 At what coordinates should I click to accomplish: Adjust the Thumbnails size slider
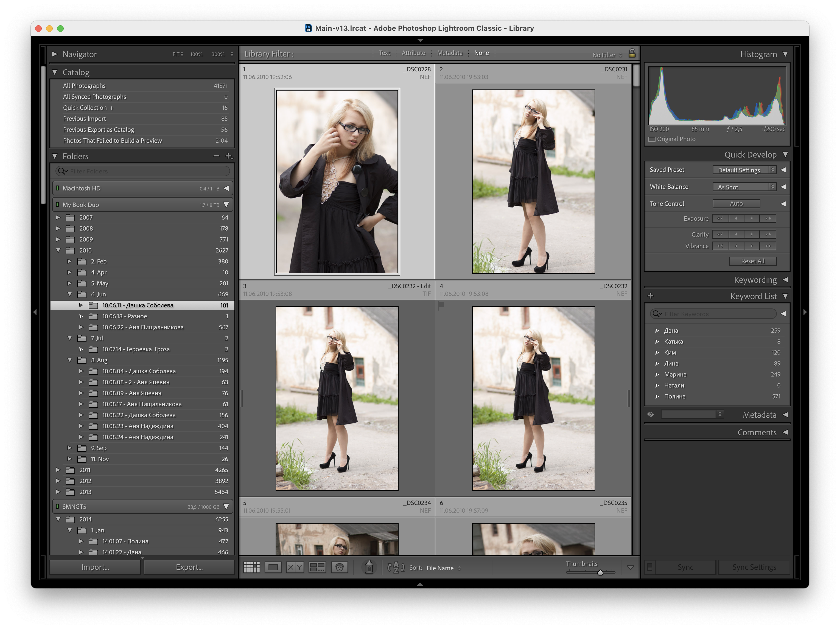point(600,572)
